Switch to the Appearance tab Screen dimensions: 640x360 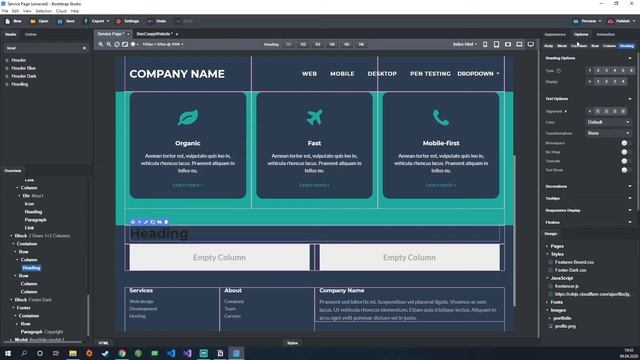(x=555, y=34)
